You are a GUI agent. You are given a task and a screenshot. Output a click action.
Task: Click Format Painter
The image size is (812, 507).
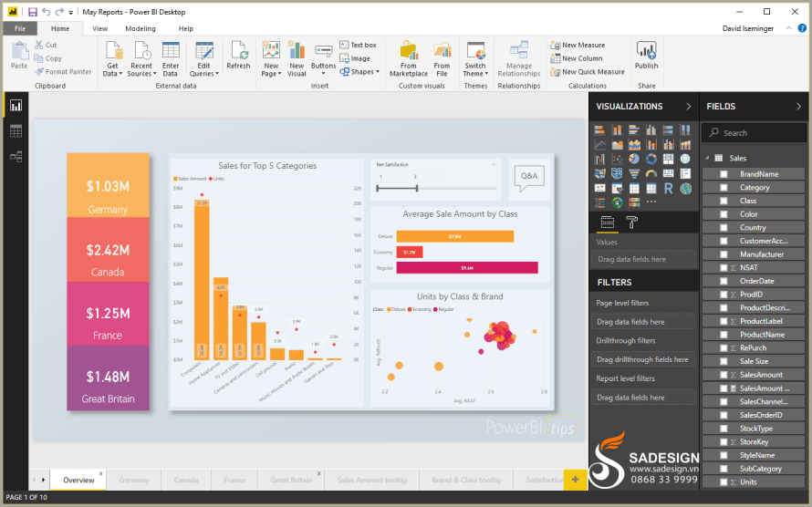pyautogui.click(x=63, y=72)
